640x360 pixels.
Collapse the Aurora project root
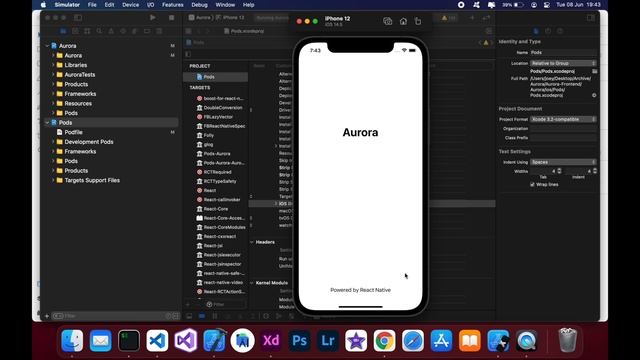[x=47, y=46]
